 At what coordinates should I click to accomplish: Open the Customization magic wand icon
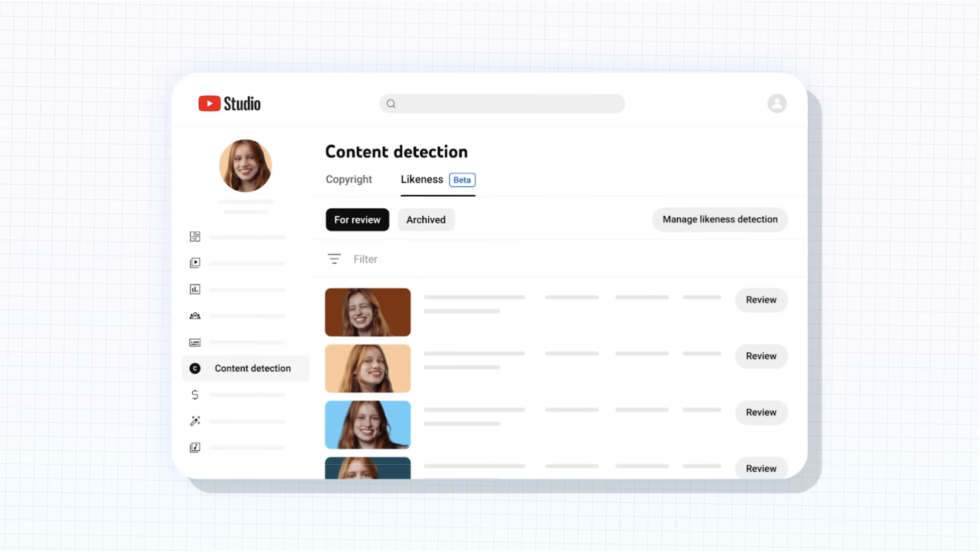click(x=195, y=421)
